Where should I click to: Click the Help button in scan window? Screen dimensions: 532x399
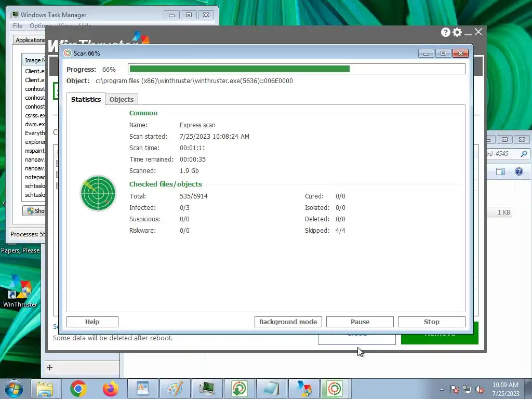pos(92,322)
